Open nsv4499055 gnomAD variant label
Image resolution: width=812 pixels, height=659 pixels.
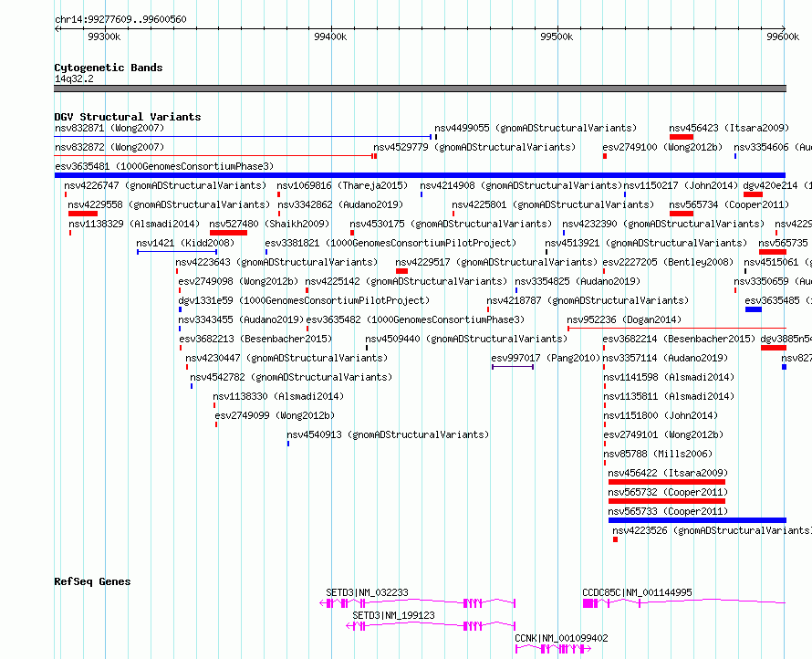tap(536, 128)
